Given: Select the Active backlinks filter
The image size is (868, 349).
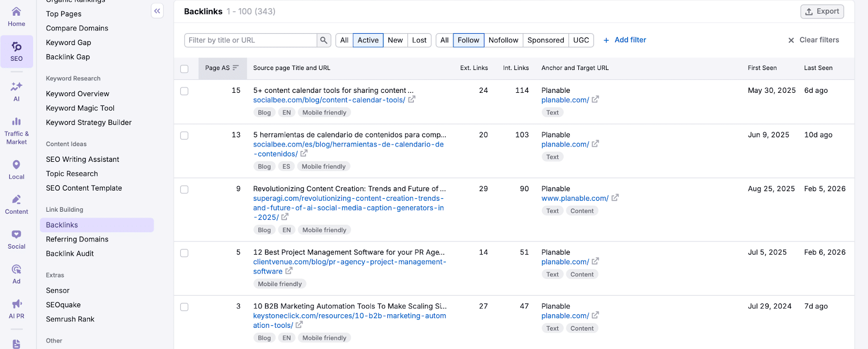Looking at the screenshot, I should click(x=368, y=40).
